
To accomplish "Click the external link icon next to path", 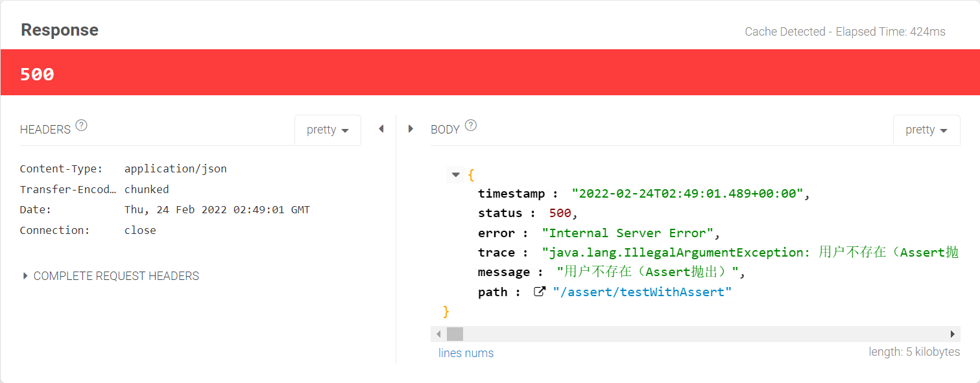I will click(540, 292).
